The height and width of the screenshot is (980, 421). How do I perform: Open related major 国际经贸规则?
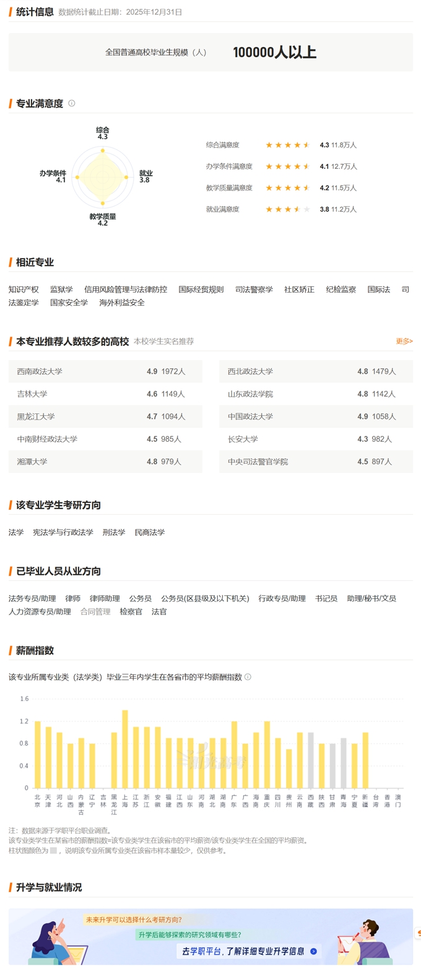[x=201, y=290]
